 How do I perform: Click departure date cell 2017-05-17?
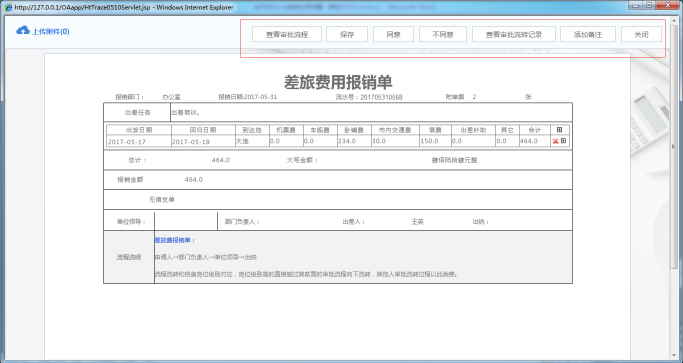click(x=139, y=141)
